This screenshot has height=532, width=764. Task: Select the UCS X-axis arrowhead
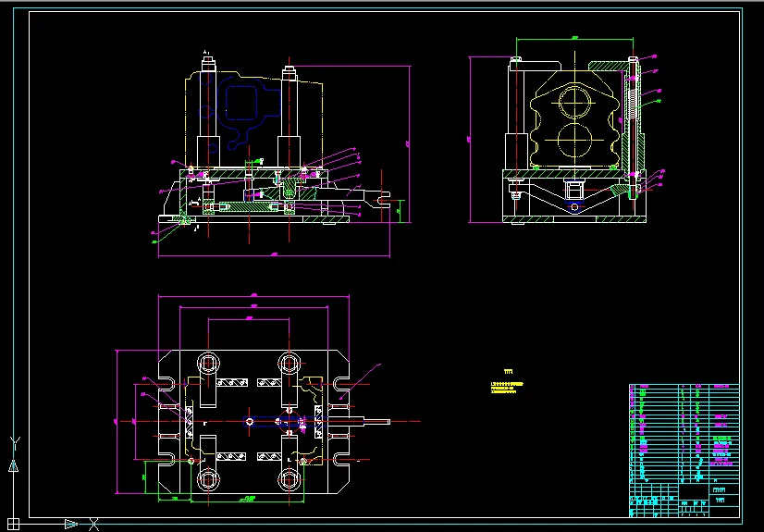point(71,525)
